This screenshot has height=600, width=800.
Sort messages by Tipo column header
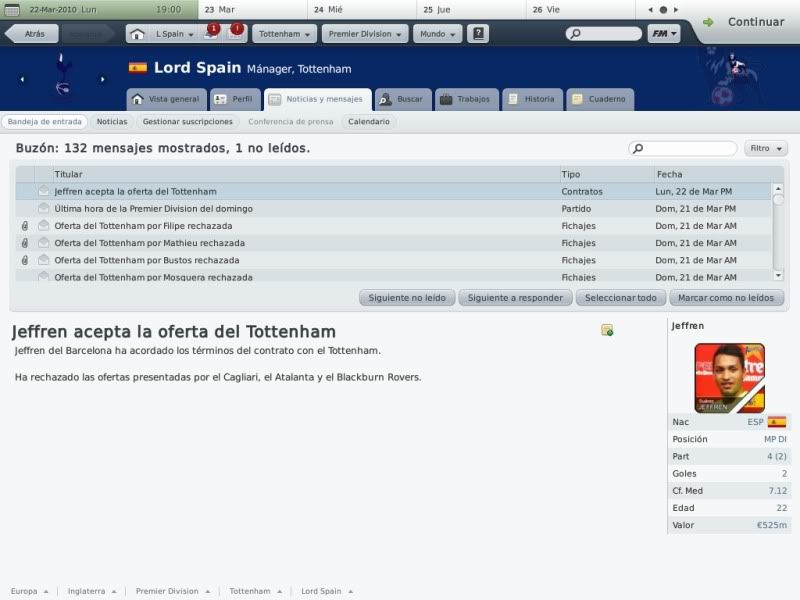[607, 174]
